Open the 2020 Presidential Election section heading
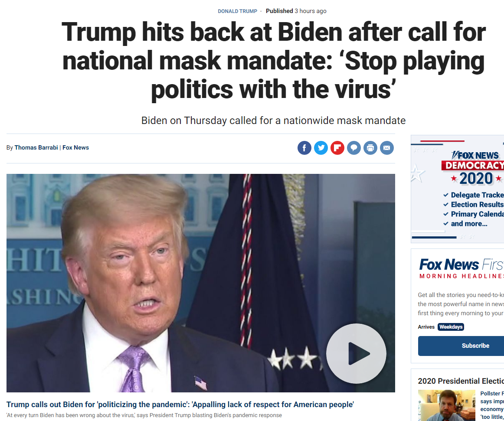This screenshot has width=504, height=421. 461,381
